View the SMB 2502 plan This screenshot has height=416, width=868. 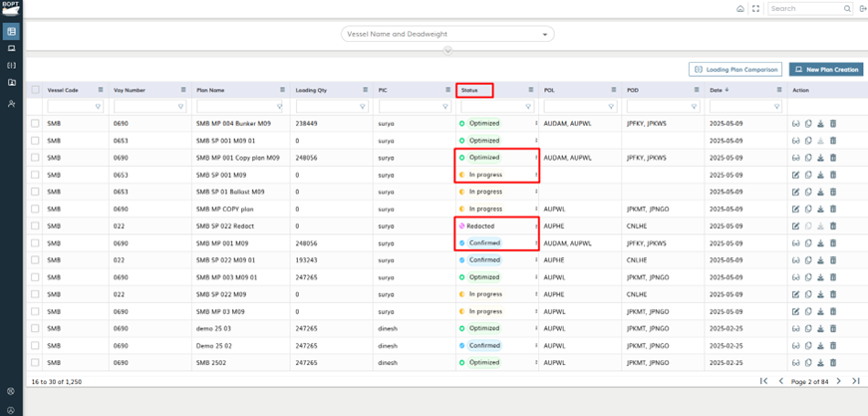point(795,362)
